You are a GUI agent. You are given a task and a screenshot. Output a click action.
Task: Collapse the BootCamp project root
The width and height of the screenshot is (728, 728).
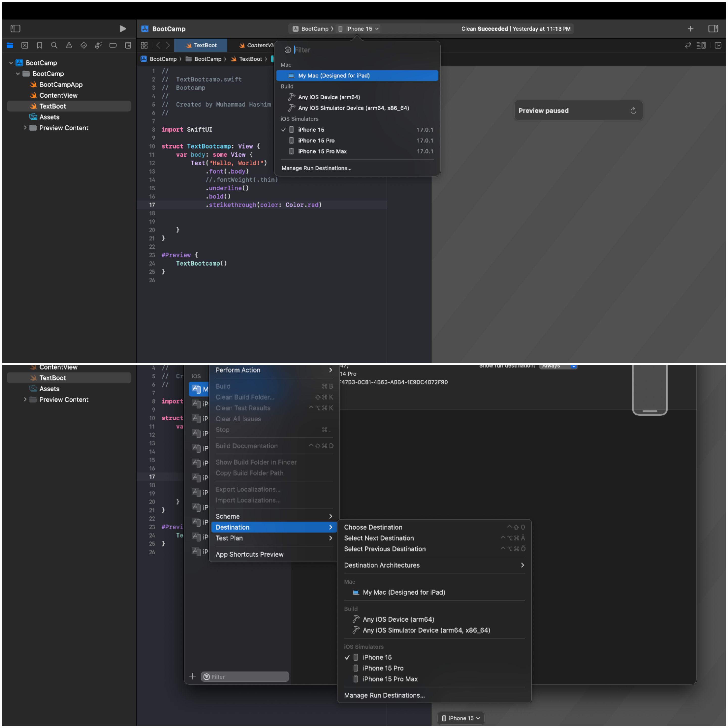click(x=11, y=63)
